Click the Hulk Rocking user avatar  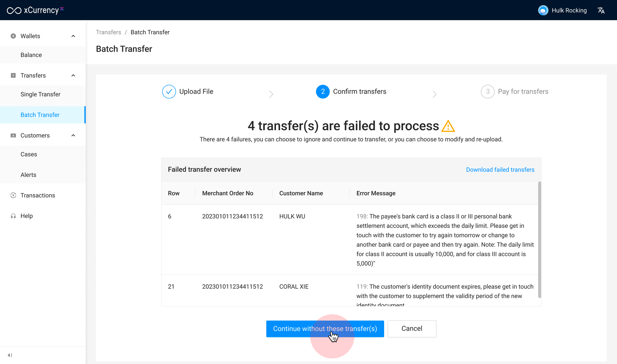point(543,11)
